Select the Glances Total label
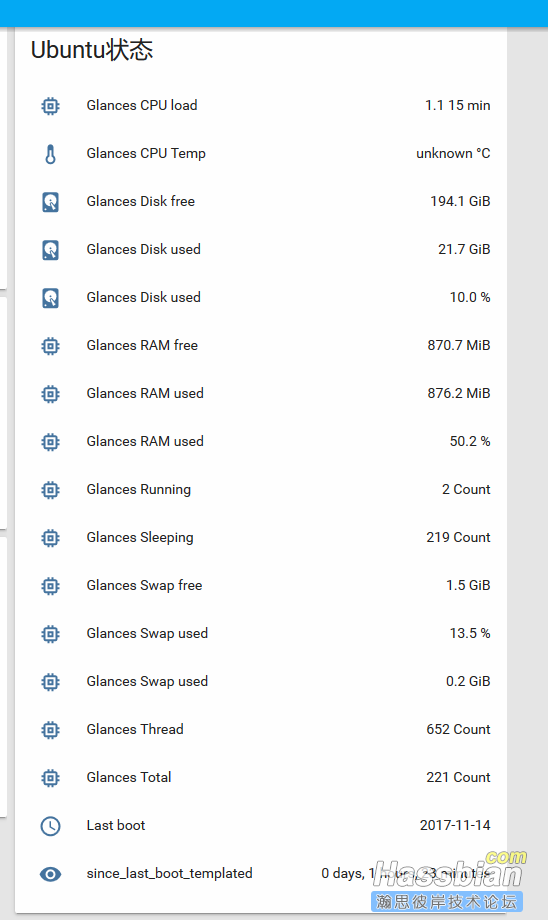 pos(129,777)
